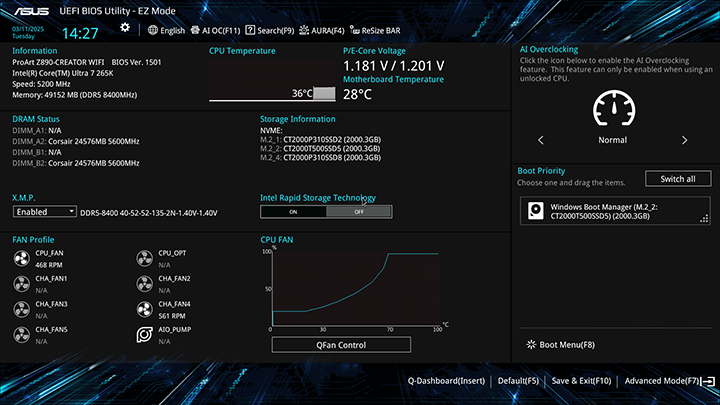Click the QFan Control button

[341, 345]
